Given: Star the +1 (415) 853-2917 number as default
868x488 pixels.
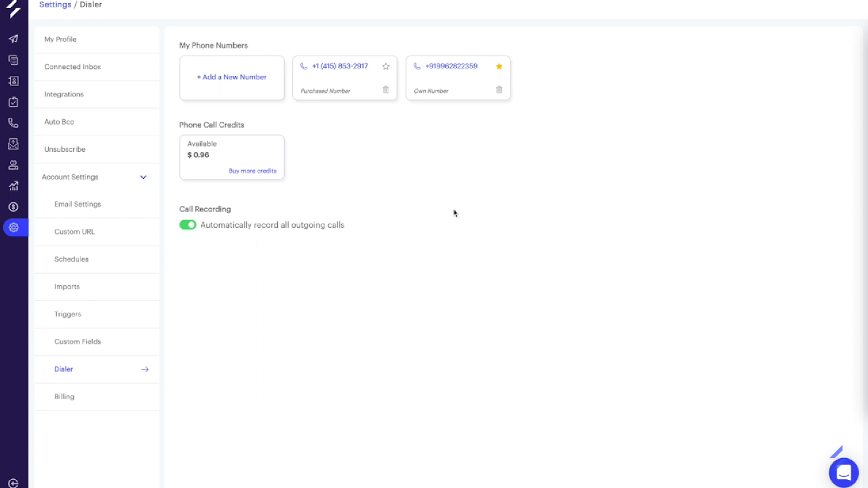Looking at the screenshot, I should pyautogui.click(x=386, y=66).
